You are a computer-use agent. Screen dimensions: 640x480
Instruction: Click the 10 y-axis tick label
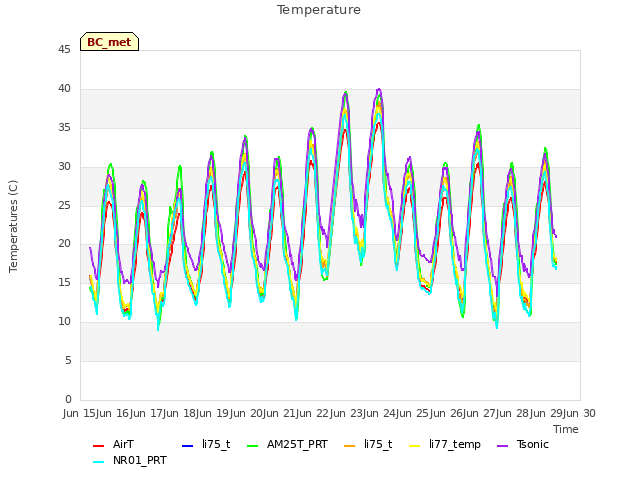(x=64, y=322)
